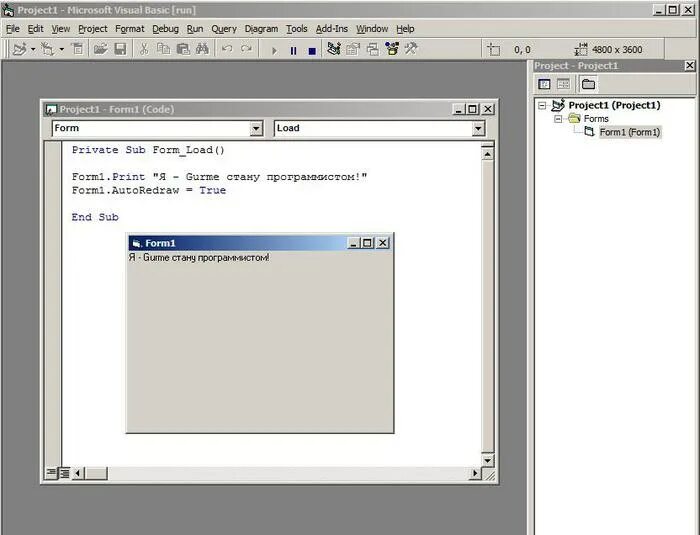The width and height of the screenshot is (700, 535).
Task: Open the Form Layout Window icon
Action: tap(373, 49)
